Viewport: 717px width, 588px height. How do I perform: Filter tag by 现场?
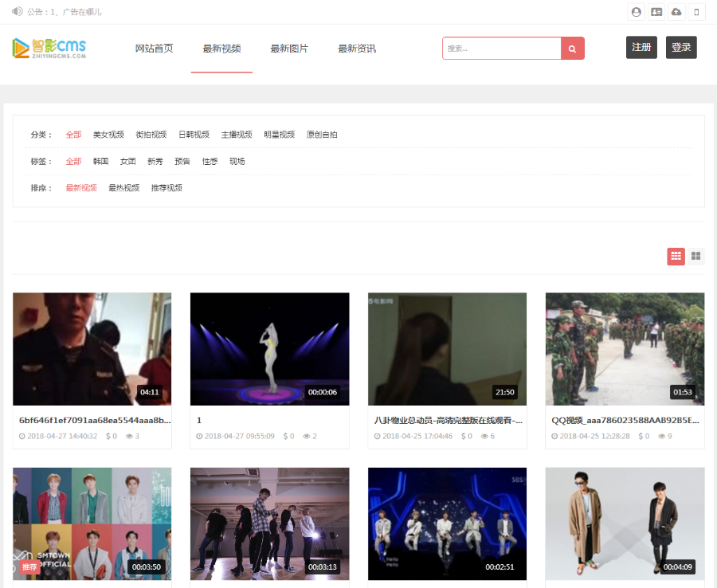point(237,162)
